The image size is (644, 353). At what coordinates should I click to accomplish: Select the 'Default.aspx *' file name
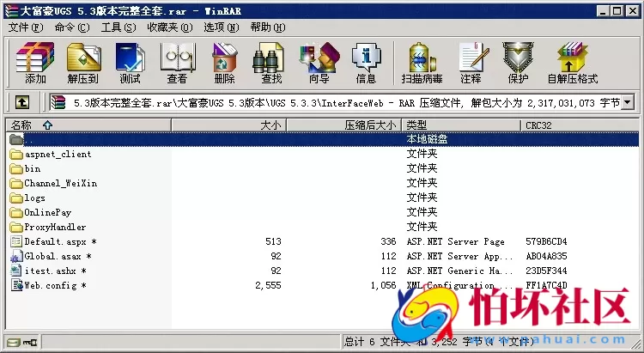point(60,241)
